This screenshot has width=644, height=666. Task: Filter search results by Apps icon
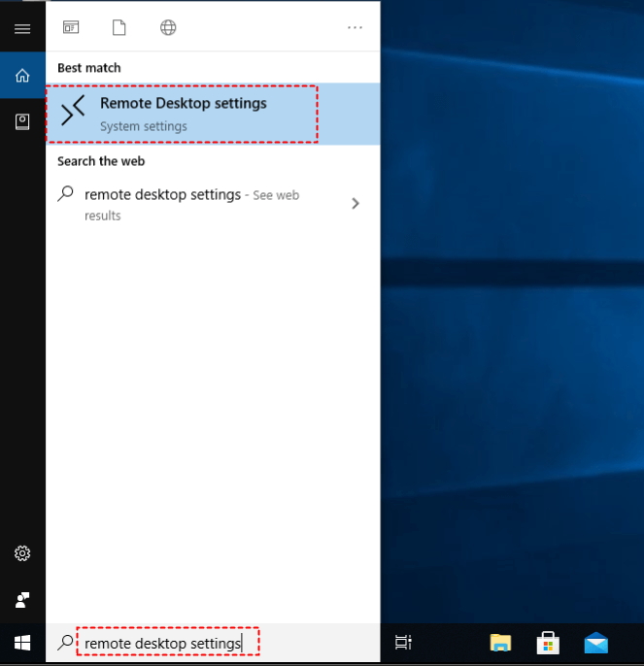tap(71, 27)
